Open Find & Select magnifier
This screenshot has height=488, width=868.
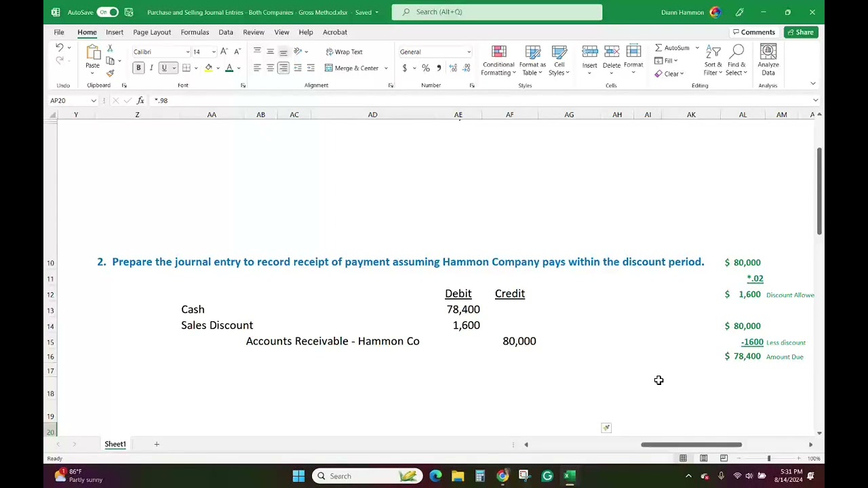coord(737,52)
